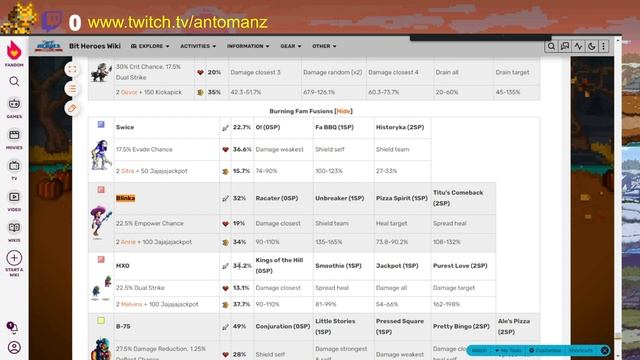This screenshot has height=360, width=640.
Task: Open the Sitra familiar link
Action: [x=127, y=171]
